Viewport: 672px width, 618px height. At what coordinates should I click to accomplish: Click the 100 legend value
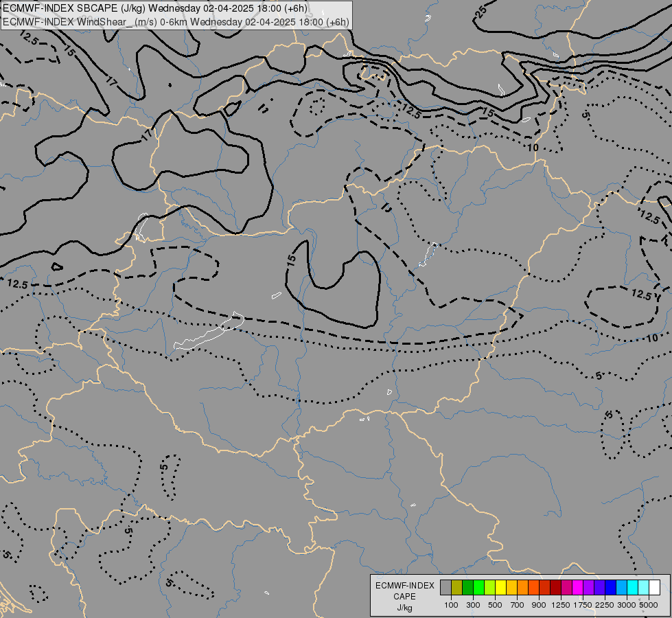pyautogui.click(x=451, y=605)
